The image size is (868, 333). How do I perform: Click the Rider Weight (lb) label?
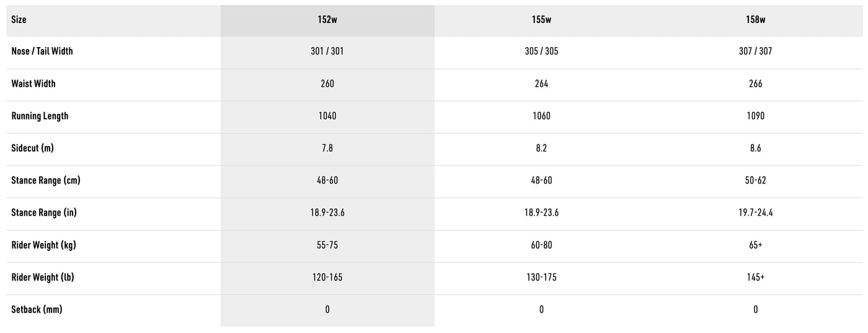tap(43, 277)
